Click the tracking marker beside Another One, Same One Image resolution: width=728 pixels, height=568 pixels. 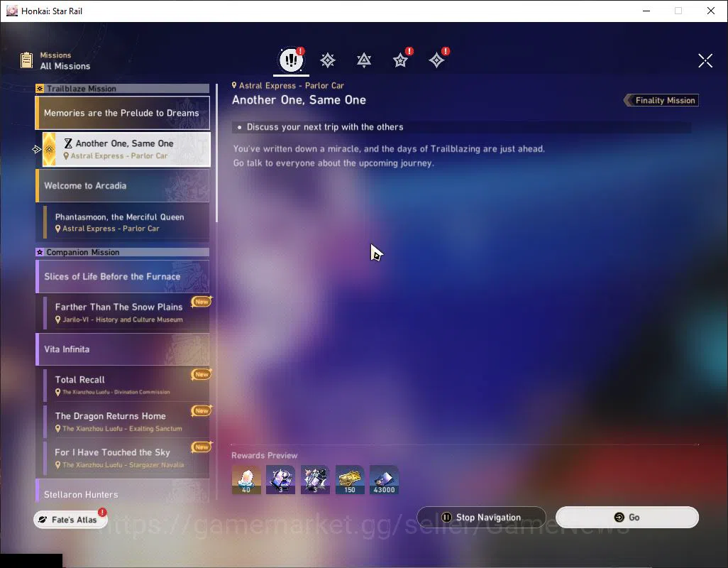37,149
